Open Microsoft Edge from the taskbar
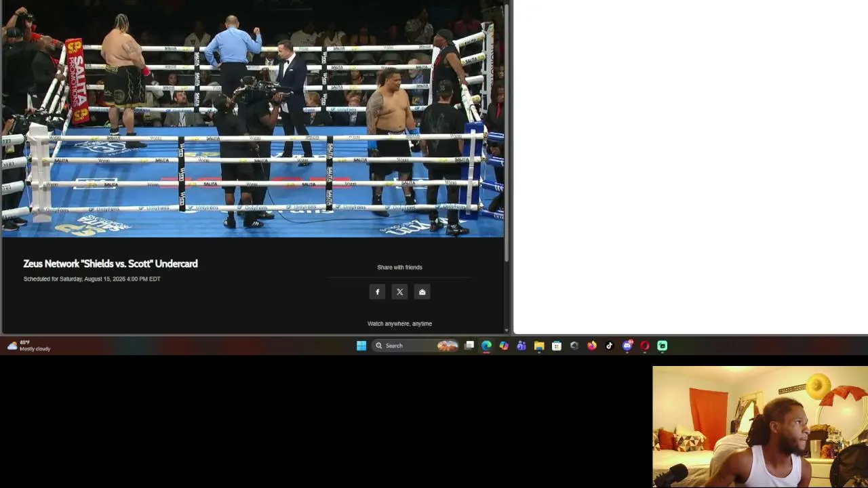 click(x=487, y=346)
